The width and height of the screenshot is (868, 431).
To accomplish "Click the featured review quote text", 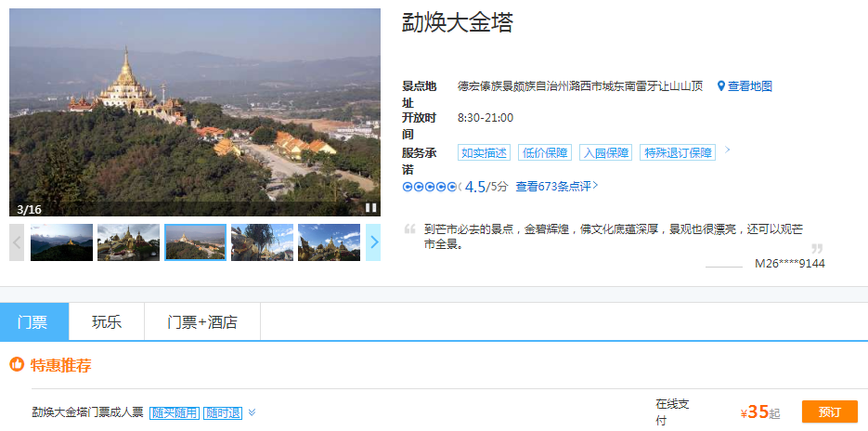I will [614, 237].
